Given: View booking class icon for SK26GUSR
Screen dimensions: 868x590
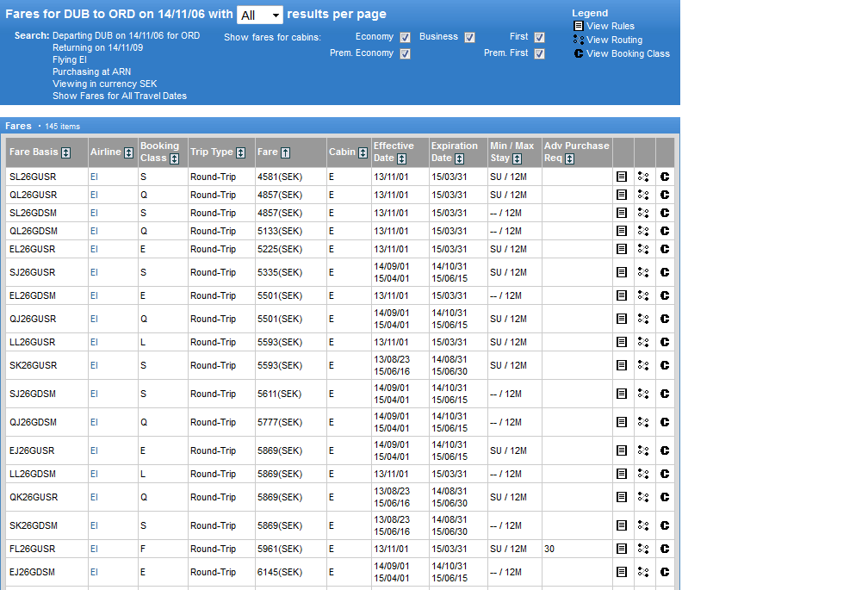Looking at the screenshot, I should click(665, 365).
